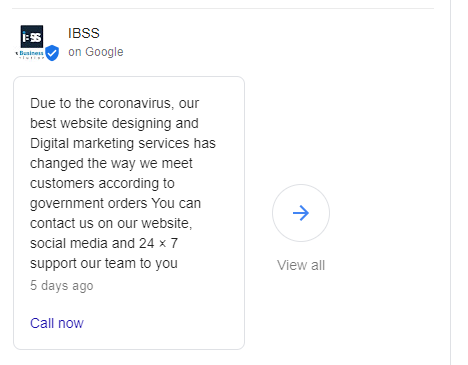Image resolution: width=468 pixels, height=365 pixels.
Task: Click the "Call now" link
Action: 57,323
